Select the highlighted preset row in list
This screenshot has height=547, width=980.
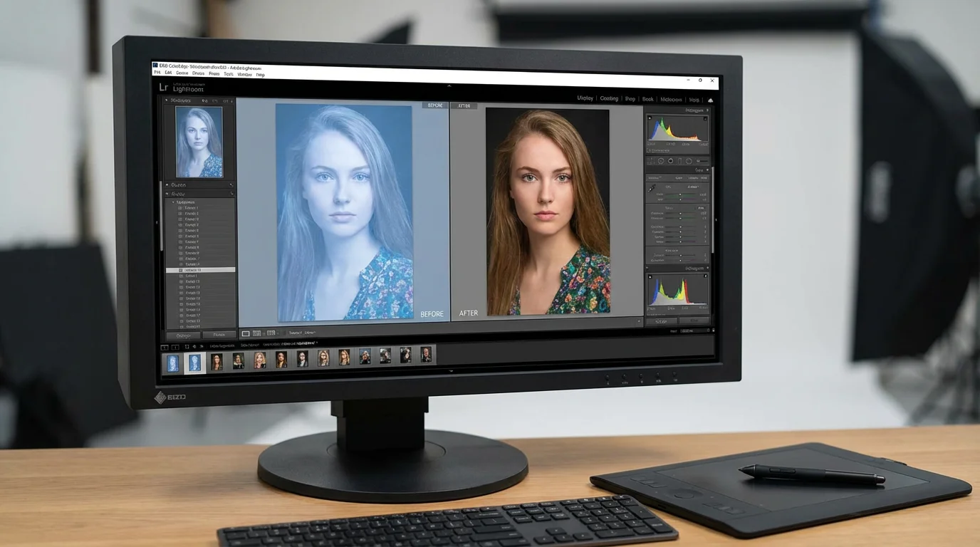[x=201, y=270]
